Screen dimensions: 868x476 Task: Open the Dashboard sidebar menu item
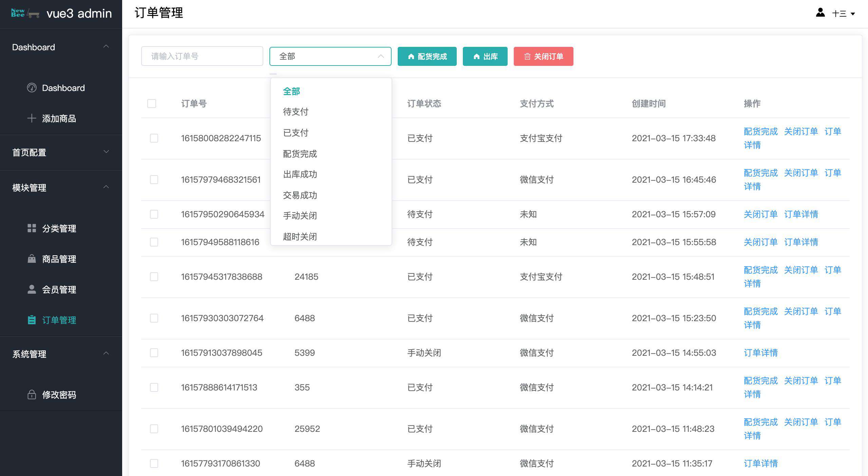(x=61, y=88)
